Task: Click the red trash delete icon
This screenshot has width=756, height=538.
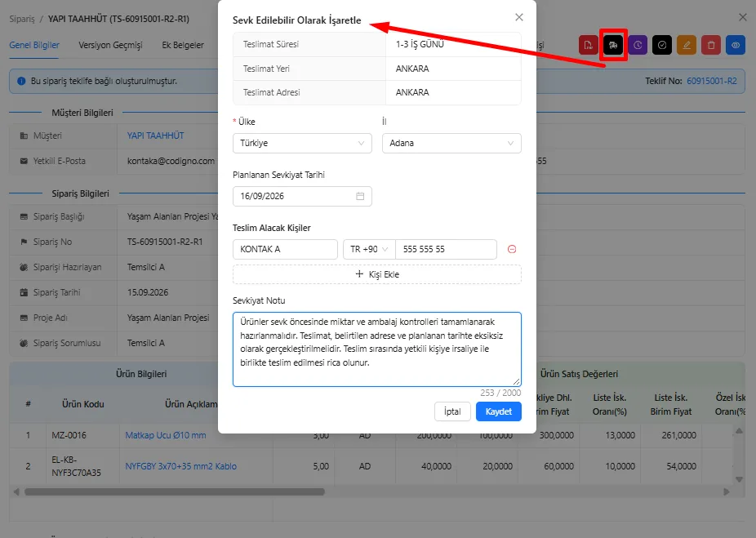Action: [x=711, y=46]
